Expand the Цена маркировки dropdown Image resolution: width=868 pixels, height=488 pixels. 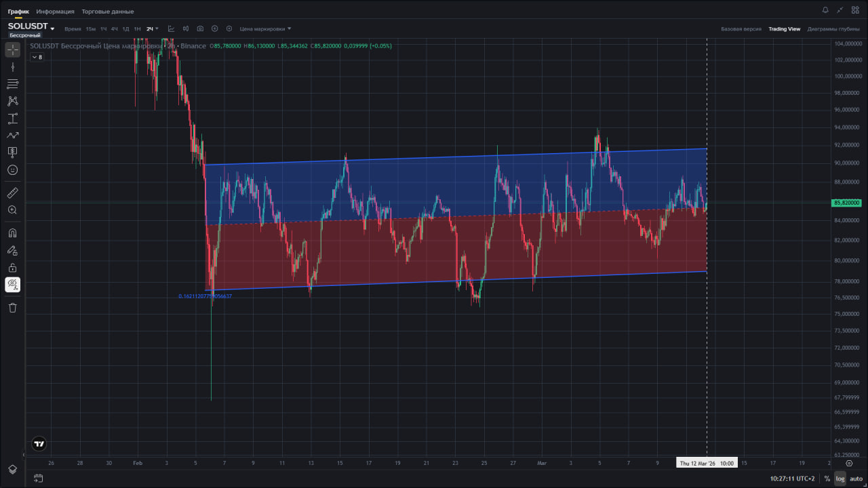coord(265,28)
